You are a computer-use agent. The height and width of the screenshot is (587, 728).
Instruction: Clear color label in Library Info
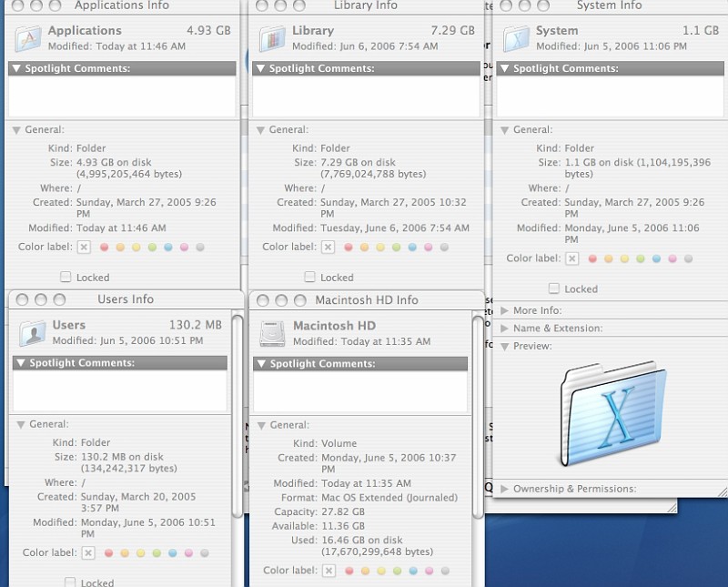(x=329, y=247)
